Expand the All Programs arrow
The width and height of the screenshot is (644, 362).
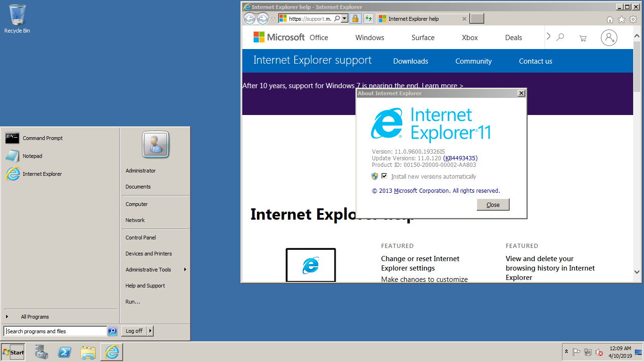pyautogui.click(x=7, y=317)
